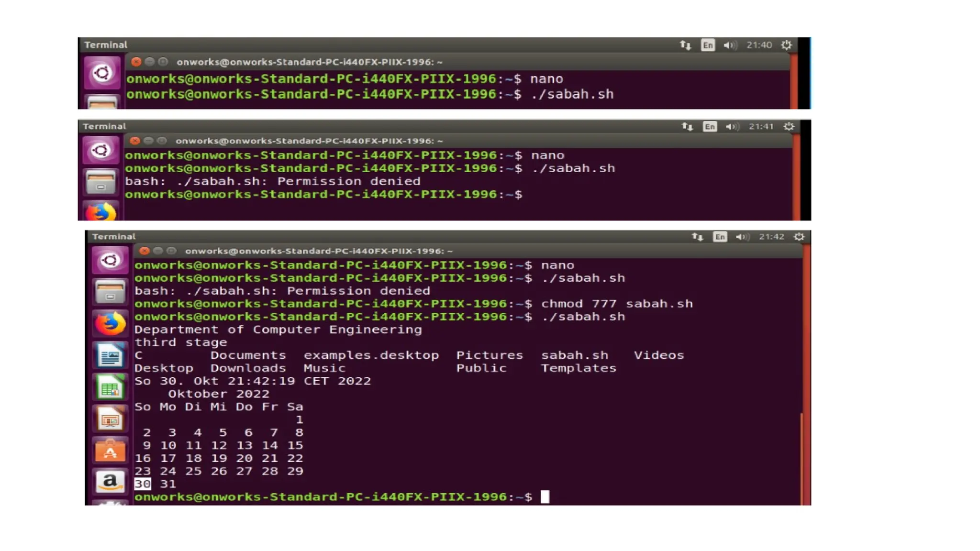This screenshot has height=551, width=980.
Task: Click 'Public' in directory listing
Action: tap(481, 368)
